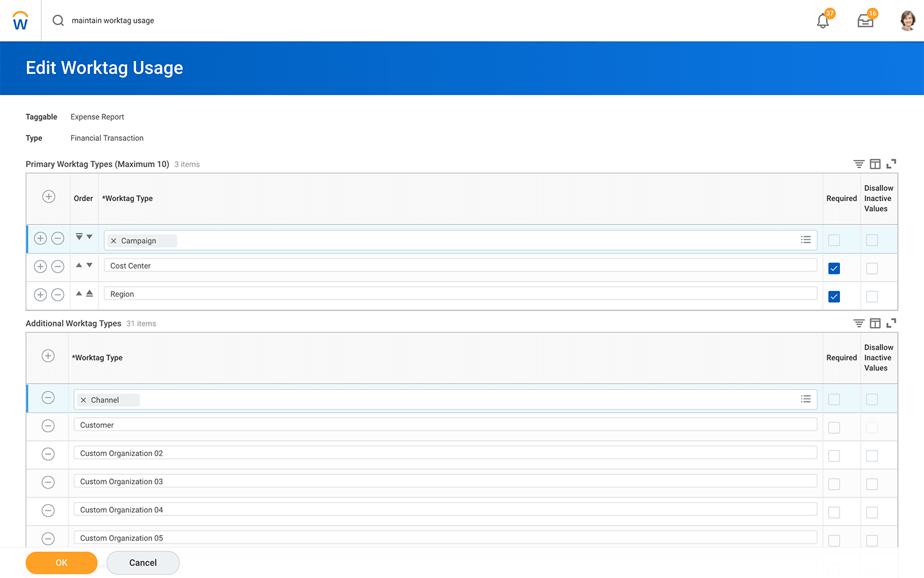Open the user profile photo menu
The width and height of the screenshot is (924, 578).
coord(907,21)
